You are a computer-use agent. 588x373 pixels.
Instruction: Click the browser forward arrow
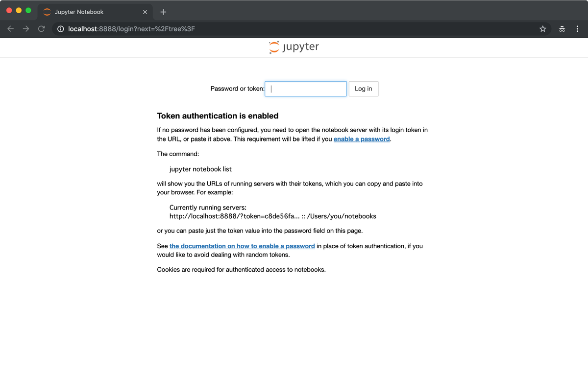(26, 29)
